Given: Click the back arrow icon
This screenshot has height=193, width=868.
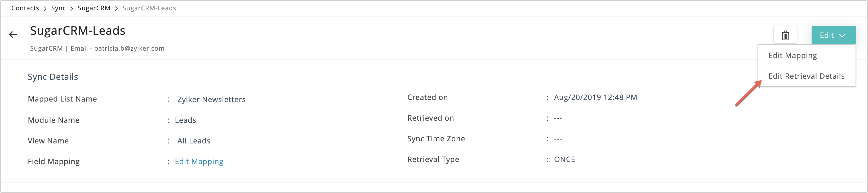Looking at the screenshot, I should coord(13,34).
